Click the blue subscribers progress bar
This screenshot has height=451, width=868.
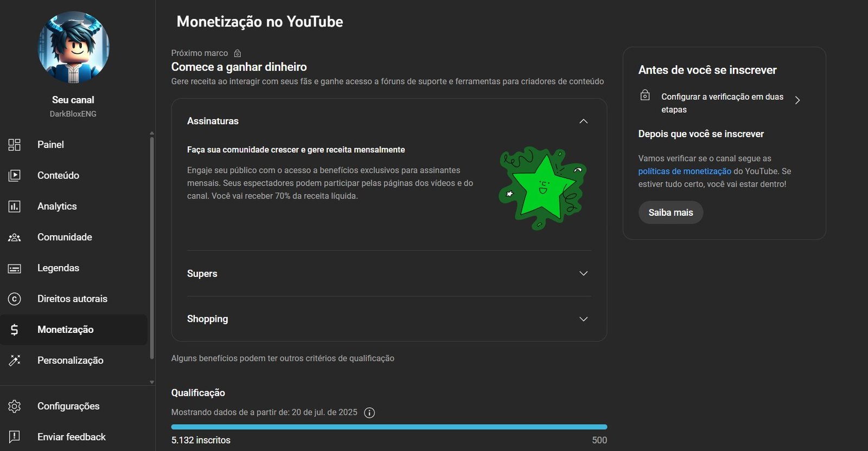click(389, 427)
